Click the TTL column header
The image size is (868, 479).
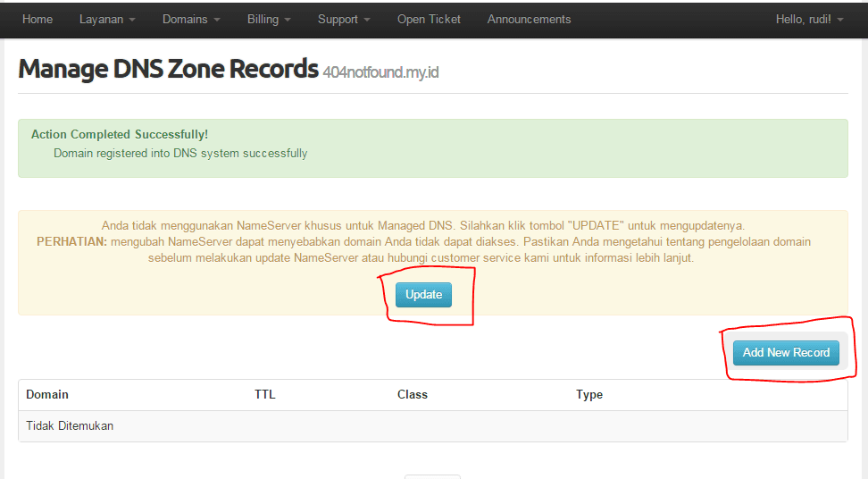264,395
